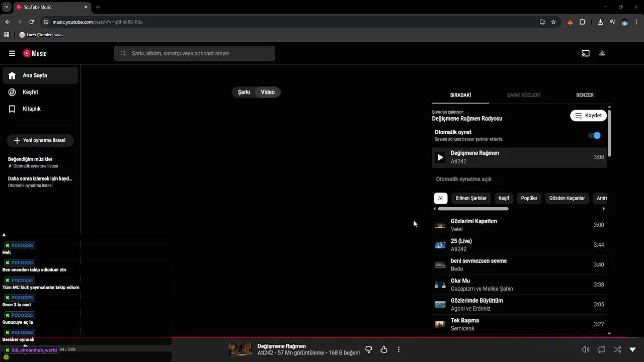Screen dimensions: 644x362
Task: Switch to Şarkı mode
Action: [244, 92]
